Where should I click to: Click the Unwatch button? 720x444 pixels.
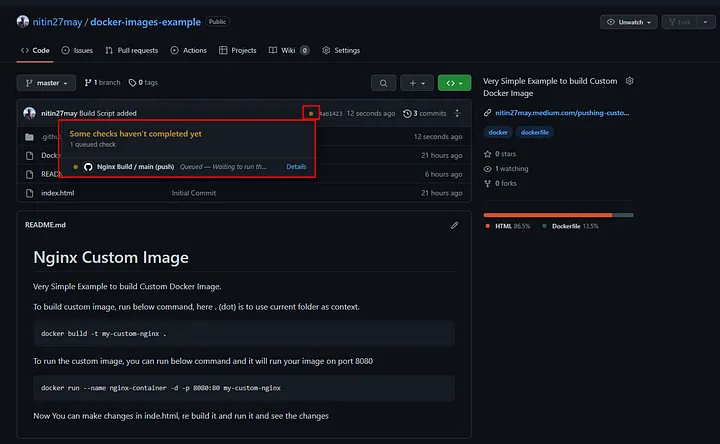click(628, 22)
